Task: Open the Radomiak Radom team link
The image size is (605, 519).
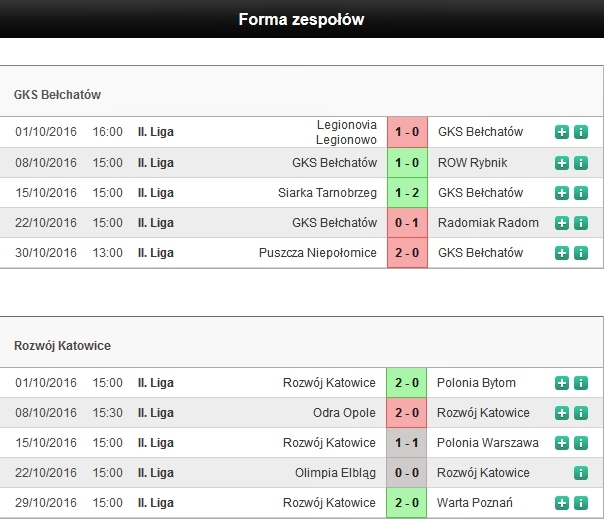Action: [488, 223]
